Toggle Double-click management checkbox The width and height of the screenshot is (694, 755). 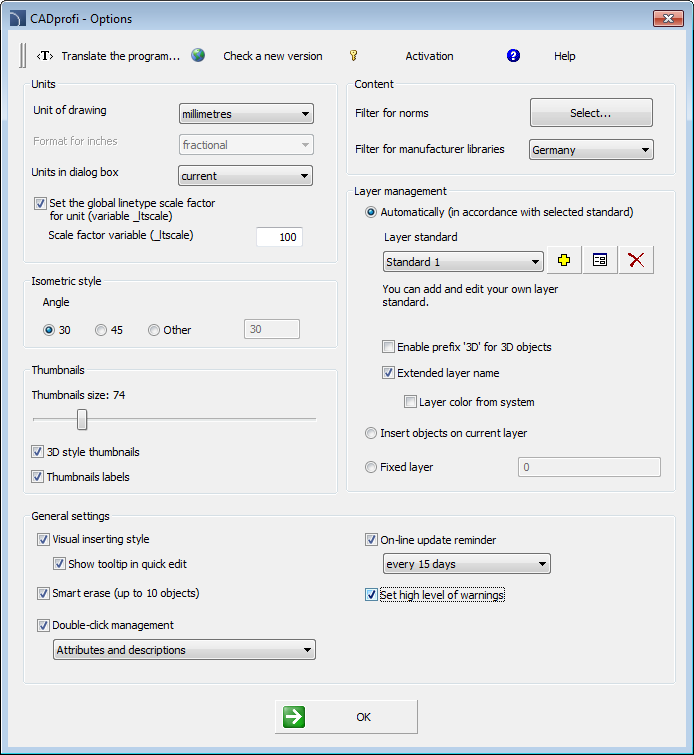[43, 625]
